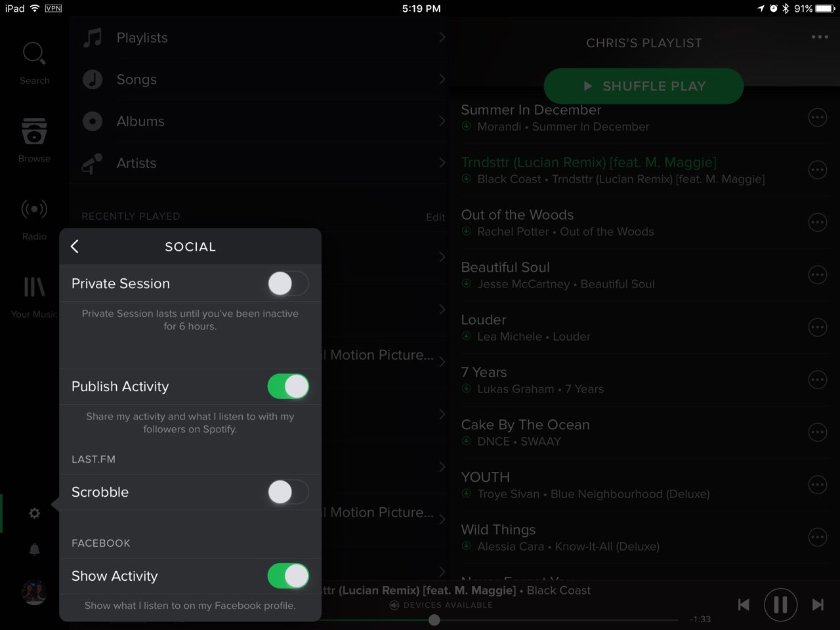The image size is (840, 630).
Task: Open options for Summer In December
Action: pos(817,117)
